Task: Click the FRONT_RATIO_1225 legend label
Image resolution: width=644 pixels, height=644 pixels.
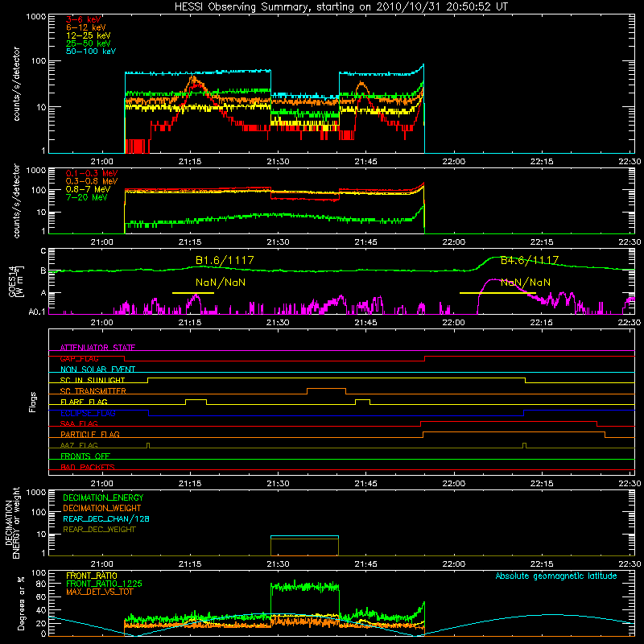Action: pos(104,584)
